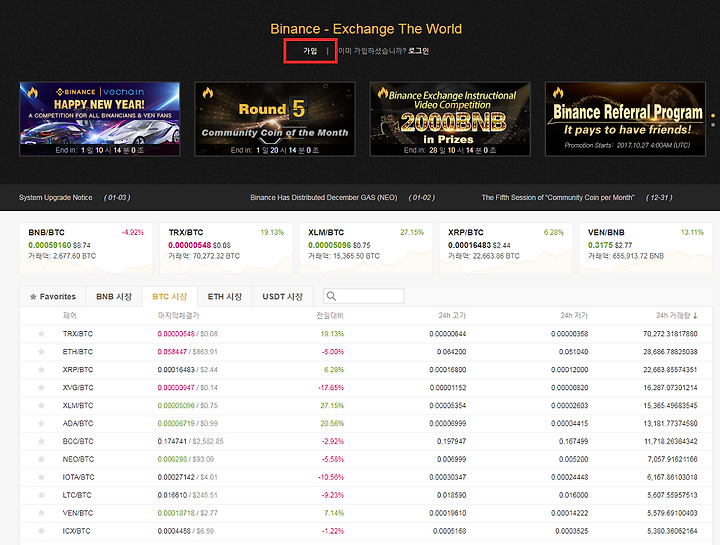
Task: Click the XVG/BTC pair name in table
Action: (78, 388)
